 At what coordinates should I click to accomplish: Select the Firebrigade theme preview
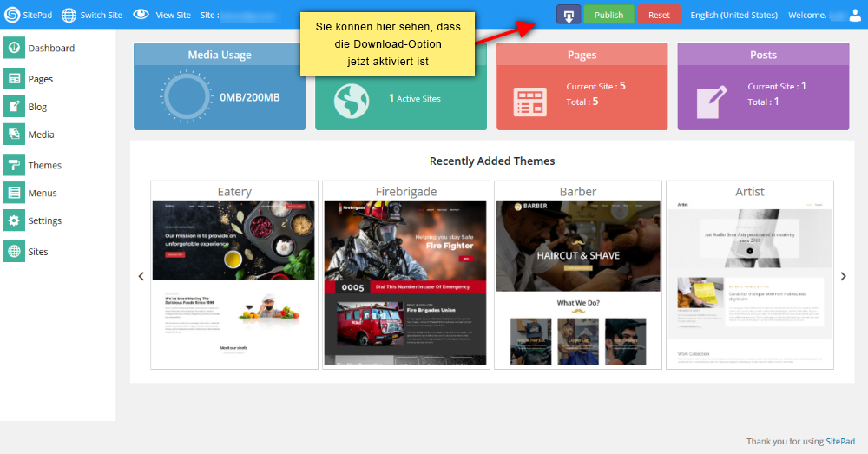[x=405, y=282]
